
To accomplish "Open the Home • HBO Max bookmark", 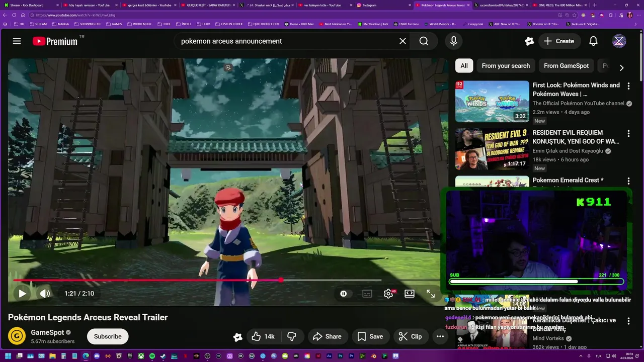I will 299,24.
